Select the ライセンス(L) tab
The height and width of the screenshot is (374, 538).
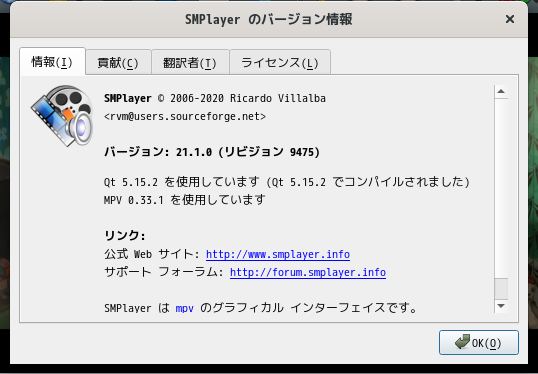pyautogui.click(x=280, y=63)
